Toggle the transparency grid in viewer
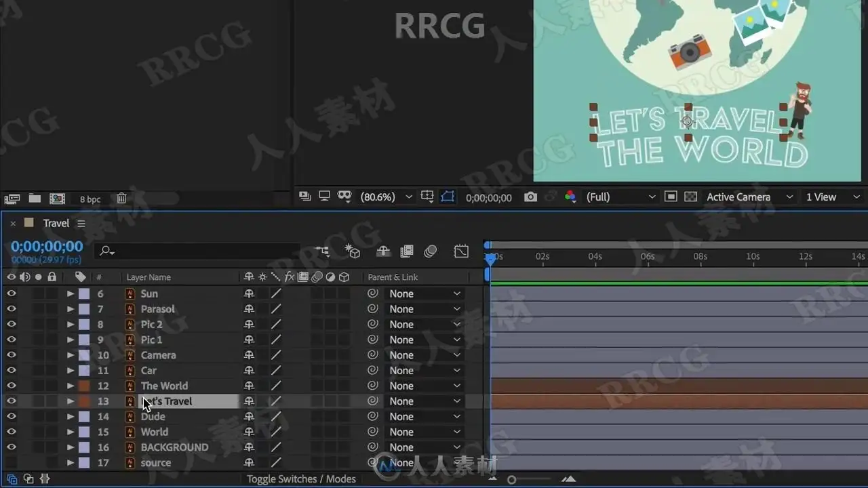 (x=690, y=197)
